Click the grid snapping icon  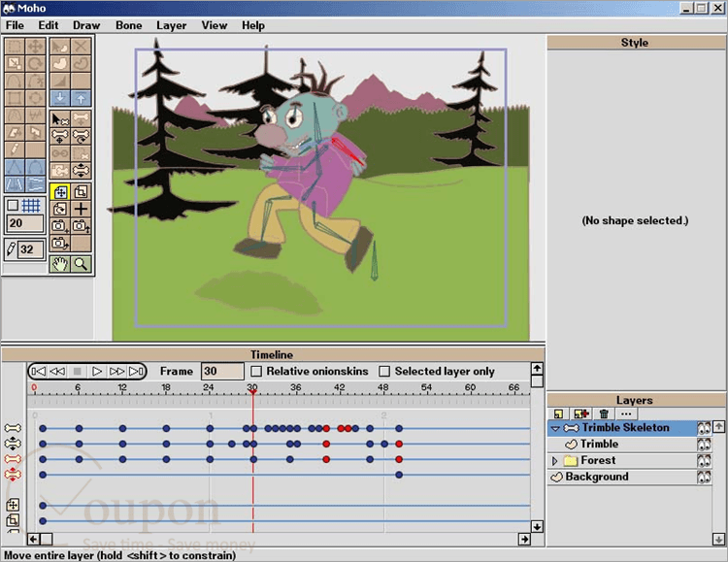tap(31, 206)
